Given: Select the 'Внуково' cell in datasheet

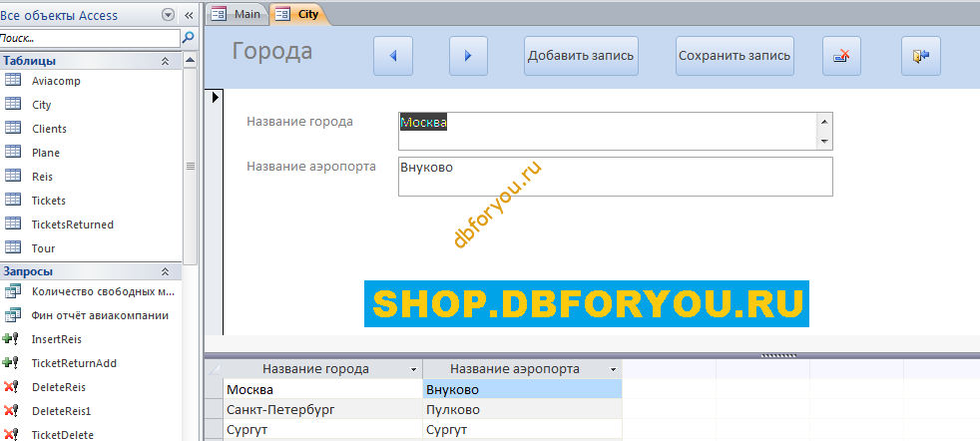Looking at the screenshot, I should [523, 390].
